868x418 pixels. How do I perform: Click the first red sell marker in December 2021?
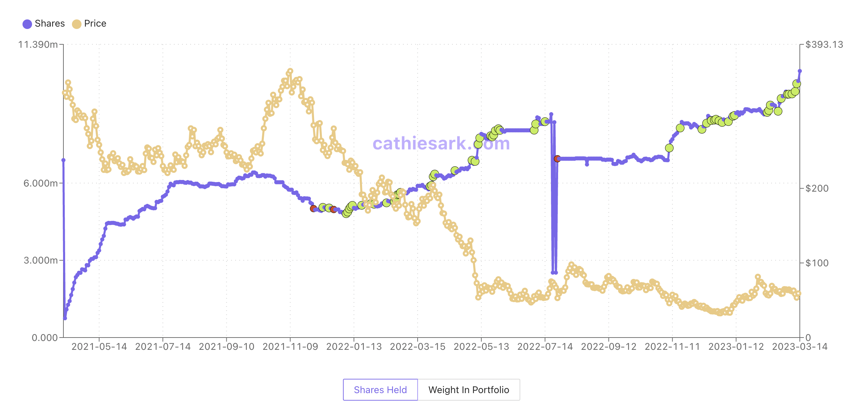point(313,208)
